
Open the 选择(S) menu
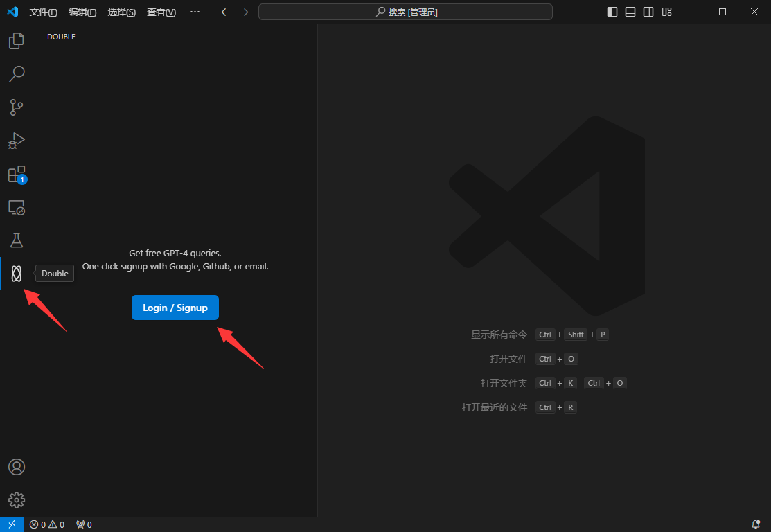pos(122,12)
